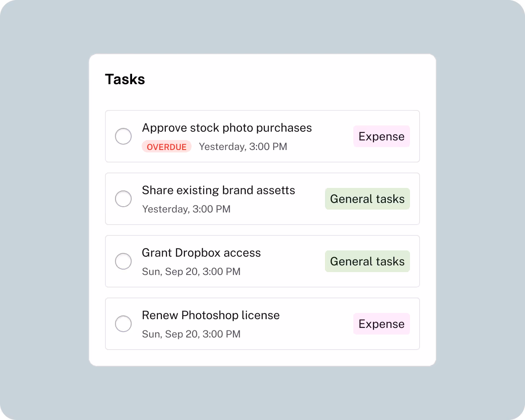The height and width of the screenshot is (420, 525).
Task: Mark 'Approve stock photo purchases' as complete
Action: 123,136
